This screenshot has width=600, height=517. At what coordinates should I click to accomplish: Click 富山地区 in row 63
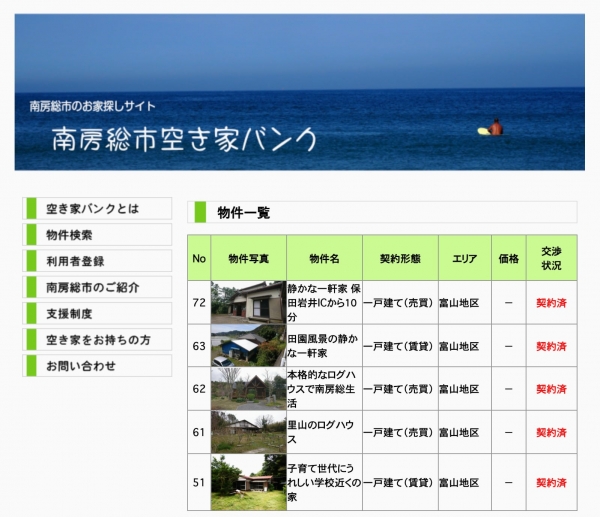tap(459, 346)
